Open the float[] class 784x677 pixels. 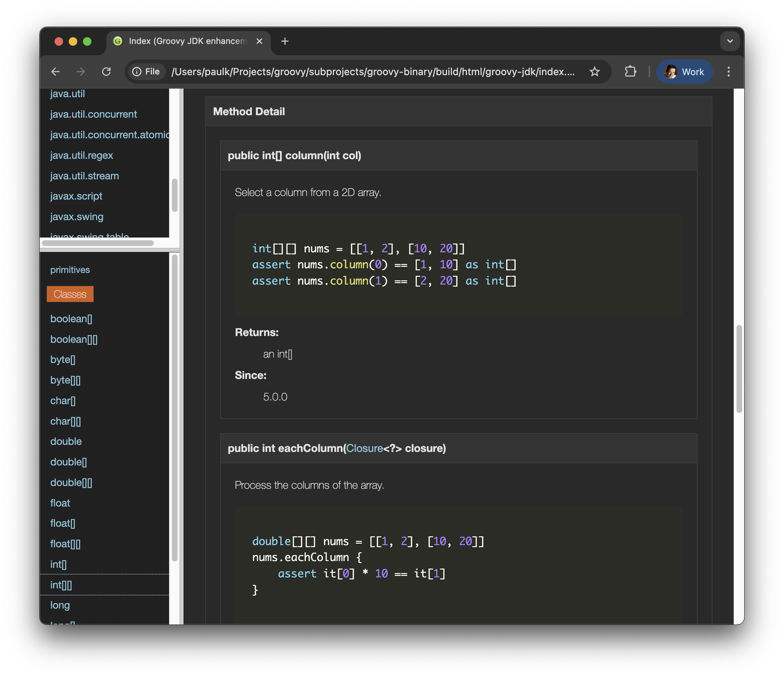(x=63, y=524)
